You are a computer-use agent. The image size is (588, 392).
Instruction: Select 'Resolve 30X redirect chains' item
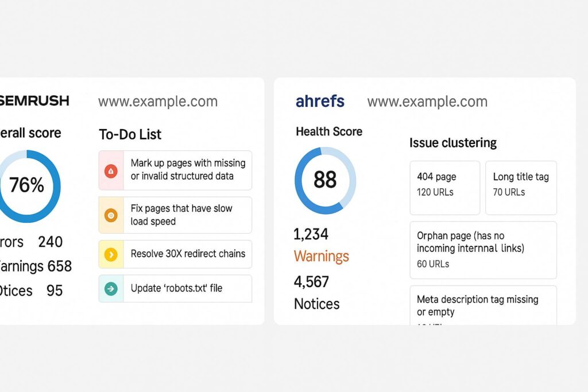pyautogui.click(x=188, y=254)
